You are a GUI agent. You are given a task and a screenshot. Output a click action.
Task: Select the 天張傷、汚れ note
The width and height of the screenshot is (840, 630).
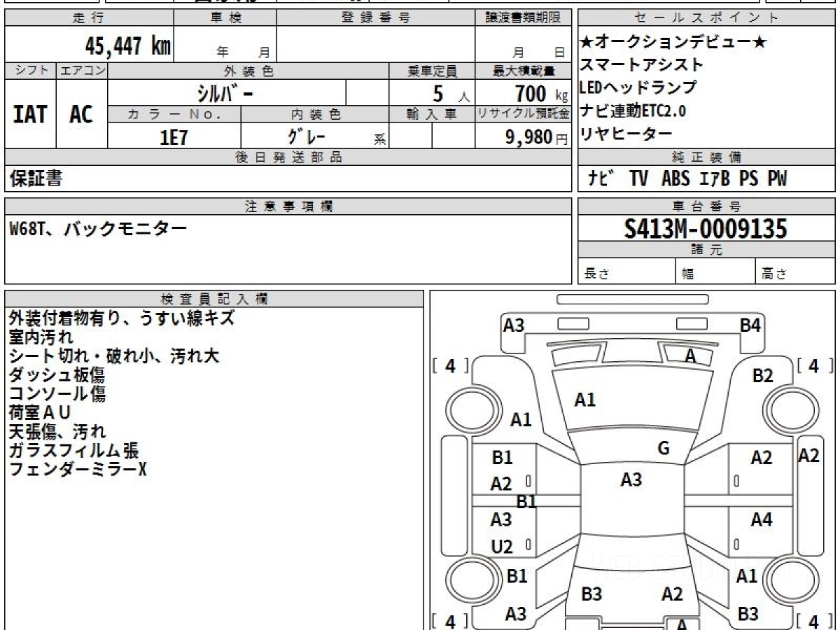(x=57, y=431)
